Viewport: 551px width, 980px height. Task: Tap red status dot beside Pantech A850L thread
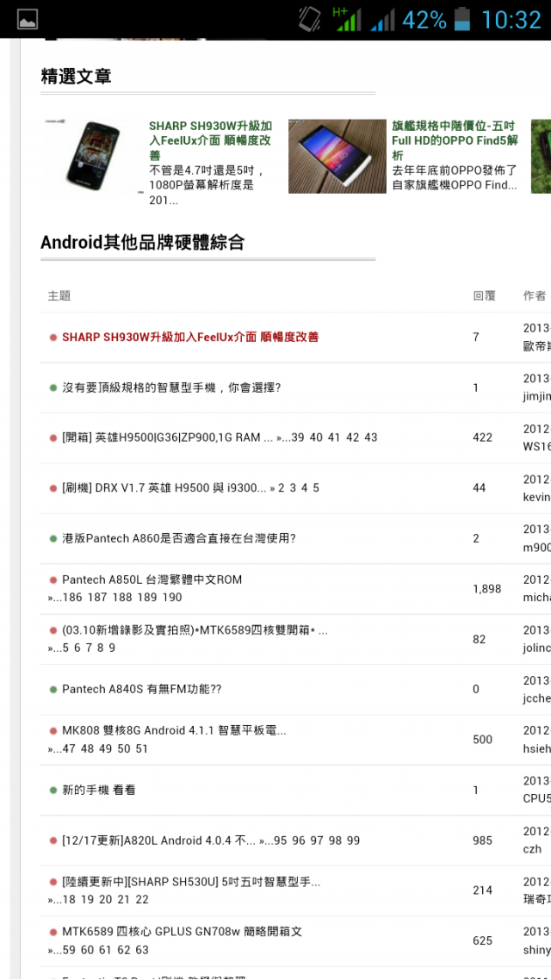coord(53,580)
